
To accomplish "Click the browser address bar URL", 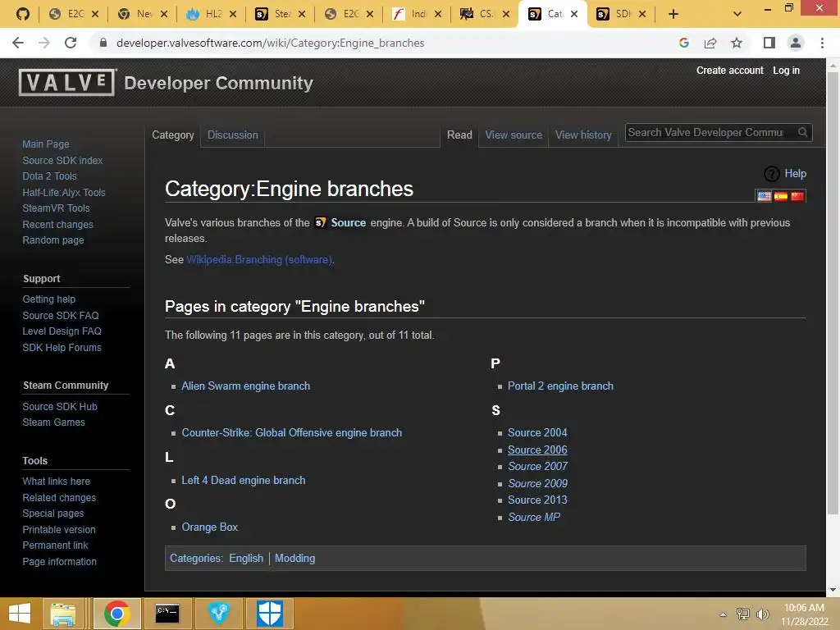I will (x=270, y=43).
